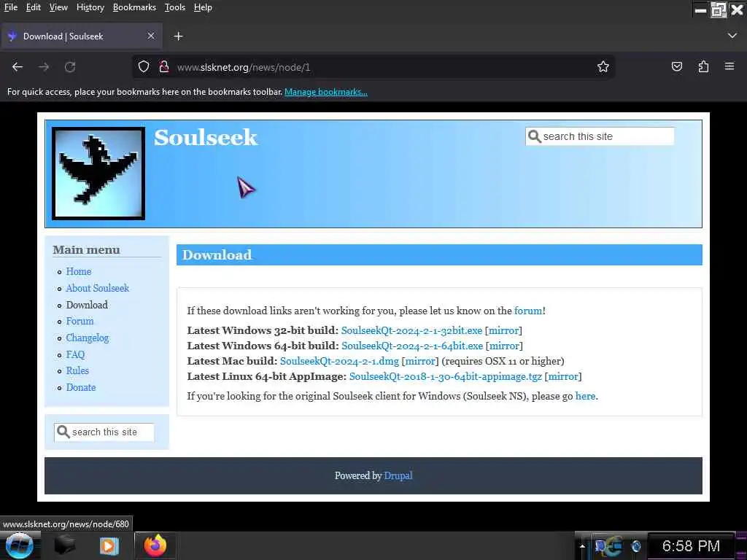Download SoulseekQt-2024-2-1-32bit.exe
Image resolution: width=747 pixels, height=560 pixels.
point(411,330)
